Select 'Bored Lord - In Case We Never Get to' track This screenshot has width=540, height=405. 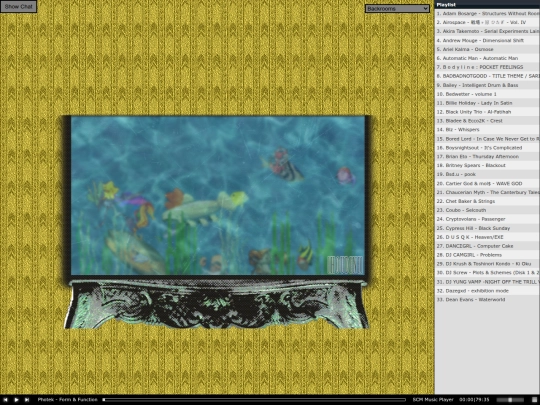pos(487,139)
